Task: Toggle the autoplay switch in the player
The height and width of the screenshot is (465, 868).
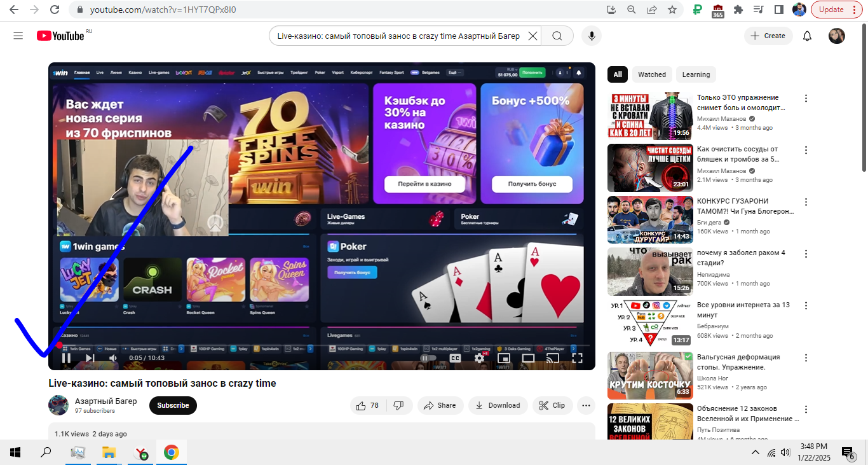Action: (x=428, y=358)
